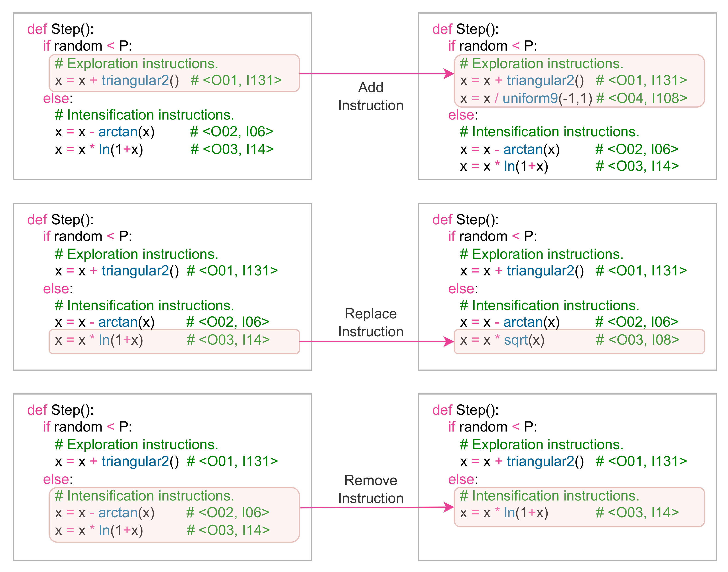Click the arrowhead of the Replace Instruction arrow
728x572 pixels.
(x=448, y=342)
